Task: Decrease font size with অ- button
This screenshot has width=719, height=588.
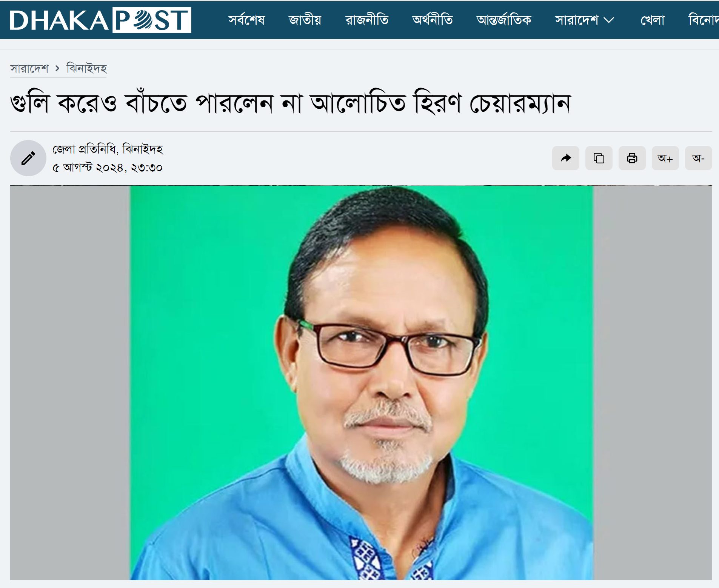Action: 698,158
